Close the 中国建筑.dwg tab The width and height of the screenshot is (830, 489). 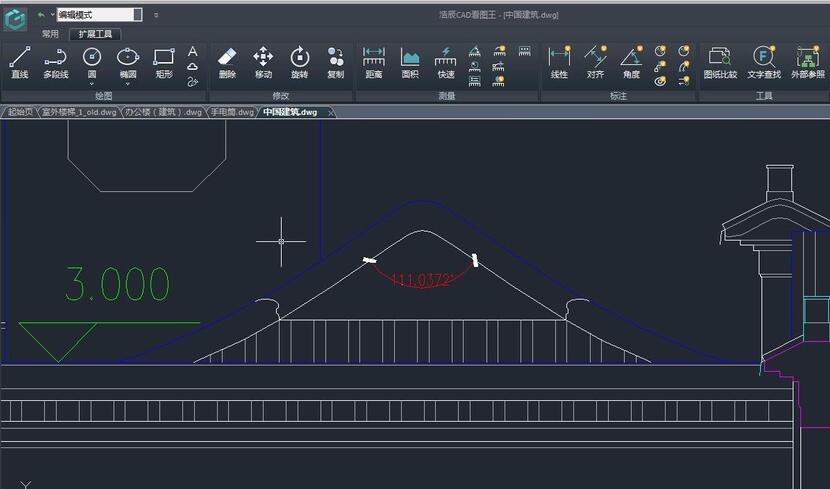click(x=331, y=113)
